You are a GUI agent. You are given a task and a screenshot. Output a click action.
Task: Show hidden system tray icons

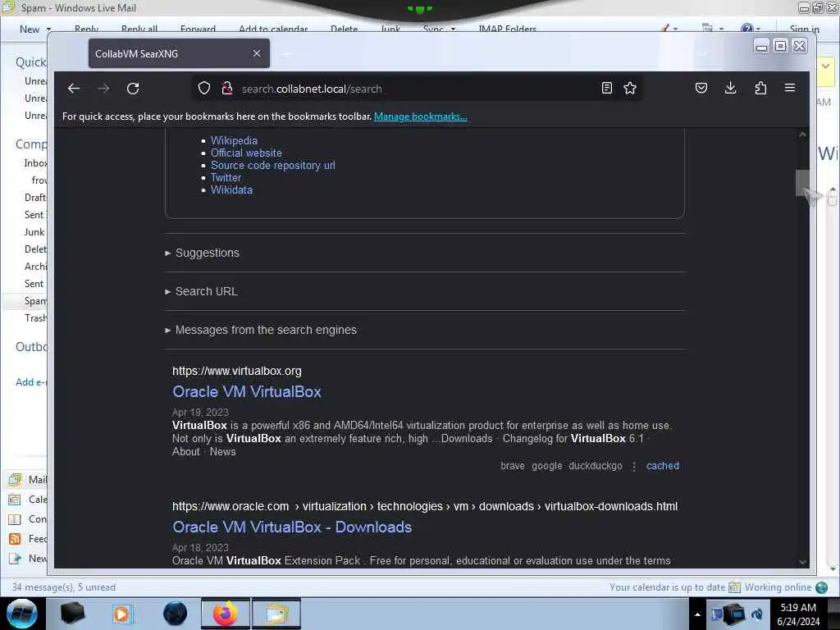[x=697, y=614]
